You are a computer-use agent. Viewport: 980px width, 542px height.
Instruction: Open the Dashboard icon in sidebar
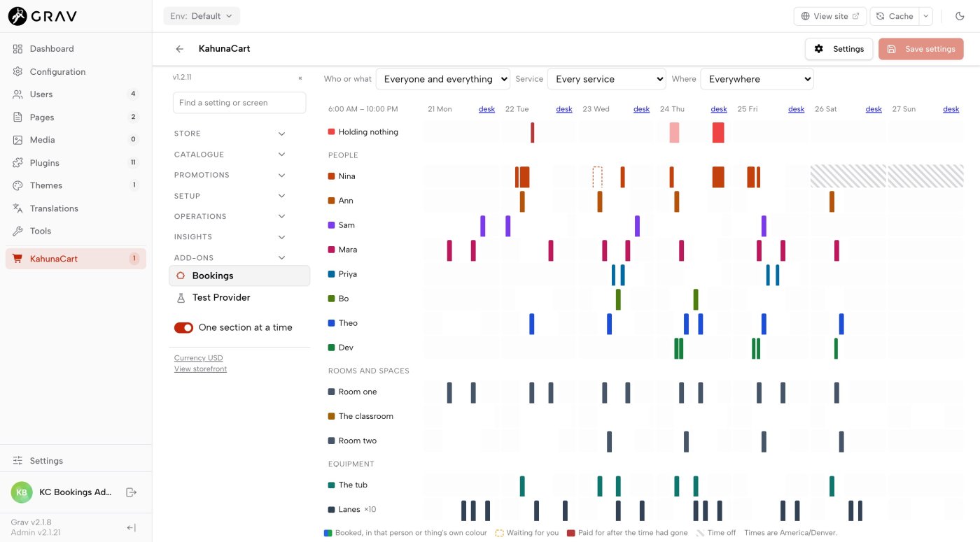pos(18,49)
